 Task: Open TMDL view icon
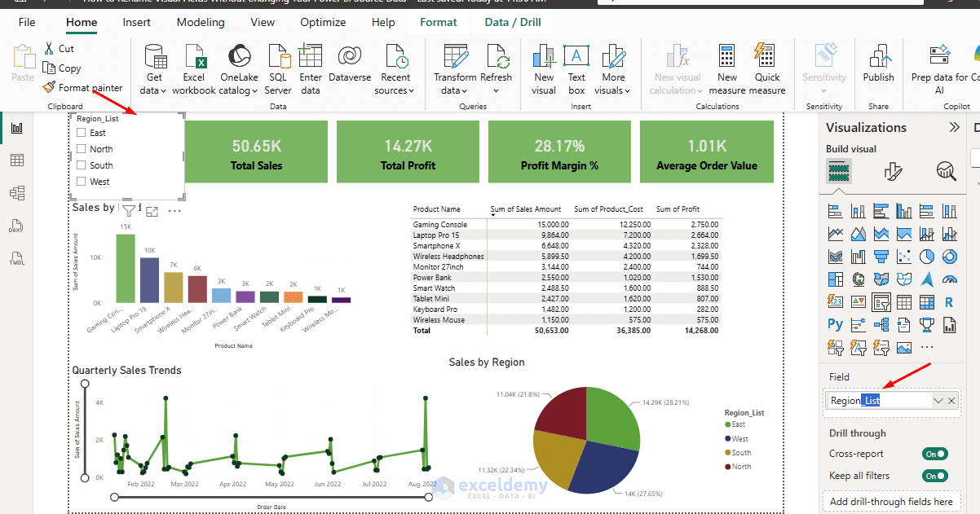(16, 258)
